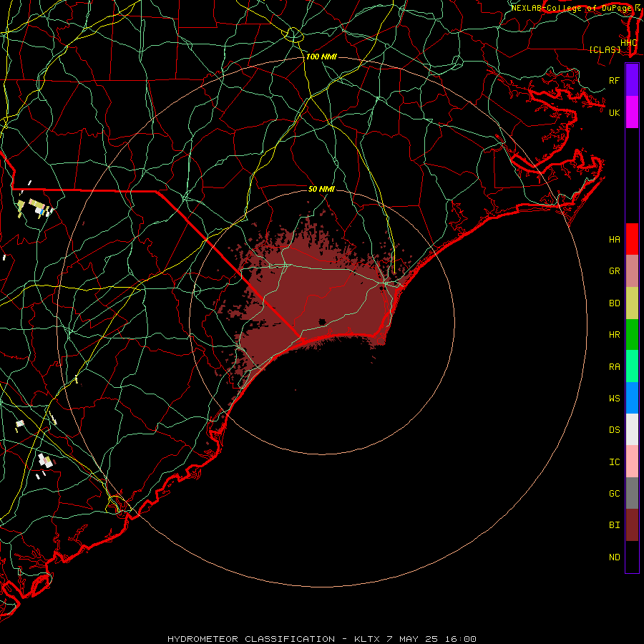Click the HR legend label
Image resolution: width=644 pixels, height=644 pixels.
click(x=614, y=335)
